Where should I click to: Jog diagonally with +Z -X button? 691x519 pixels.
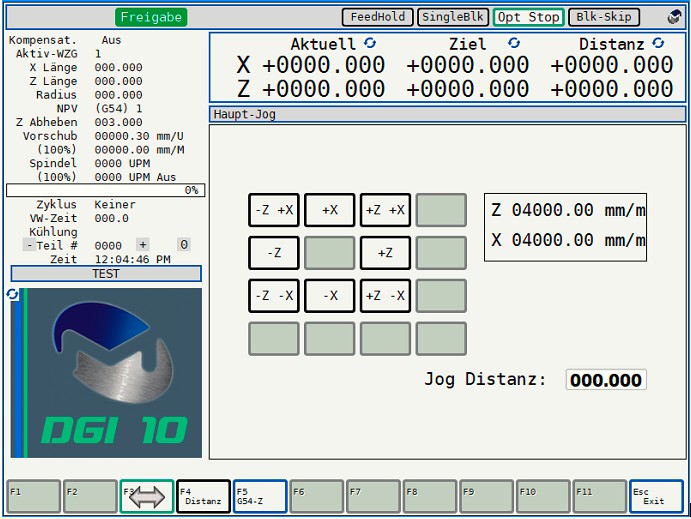(385, 296)
